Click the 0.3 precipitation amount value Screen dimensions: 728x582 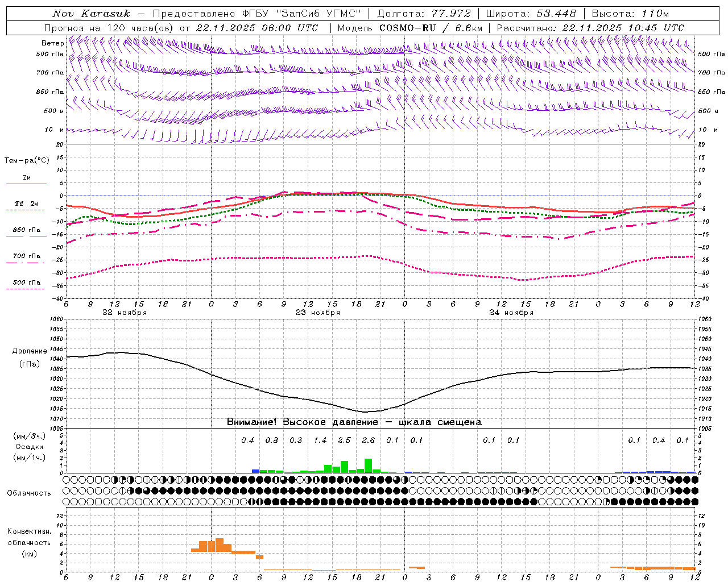coord(296,440)
